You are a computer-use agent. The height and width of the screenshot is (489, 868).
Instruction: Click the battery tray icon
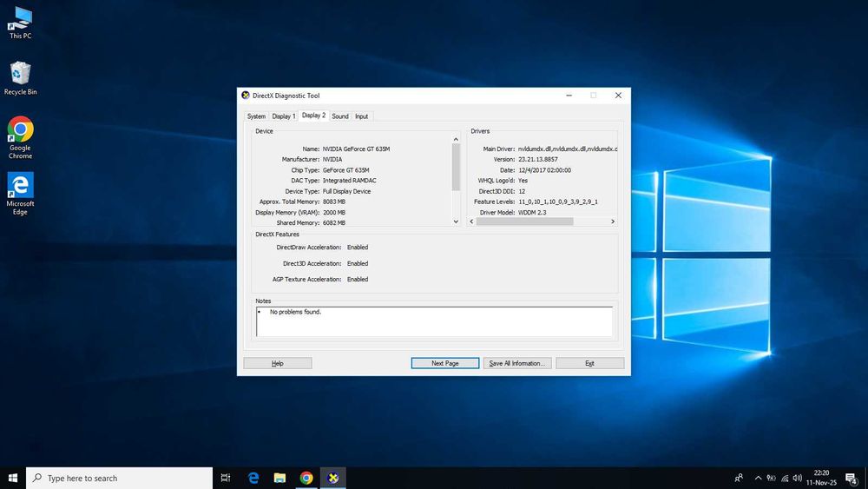click(x=771, y=478)
